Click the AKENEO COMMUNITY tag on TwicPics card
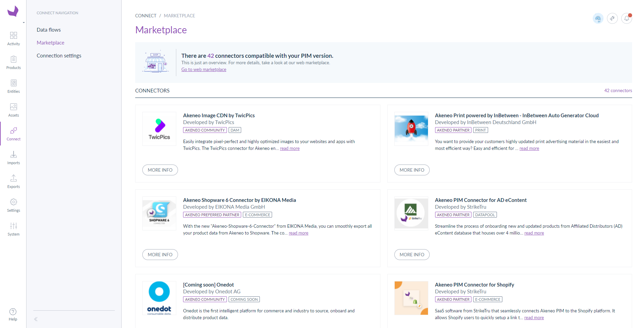The width and height of the screenshot is (644, 328). point(205,130)
